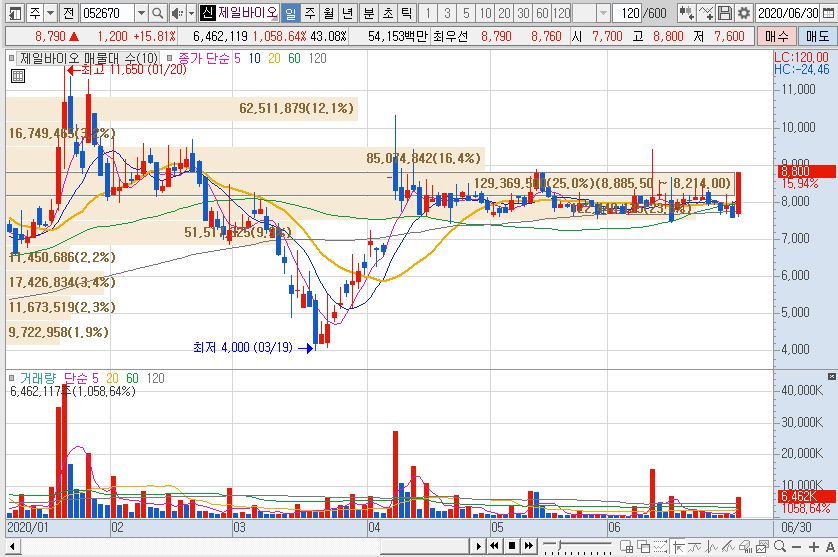The width and height of the screenshot is (838, 557).
Task: Click the rewind replay button
Action: click(x=494, y=546)
